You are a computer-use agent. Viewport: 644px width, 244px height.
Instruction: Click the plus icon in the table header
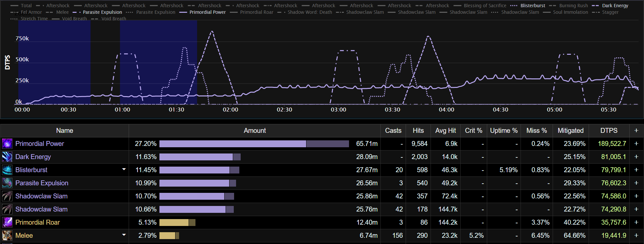(x=636, y=131)
